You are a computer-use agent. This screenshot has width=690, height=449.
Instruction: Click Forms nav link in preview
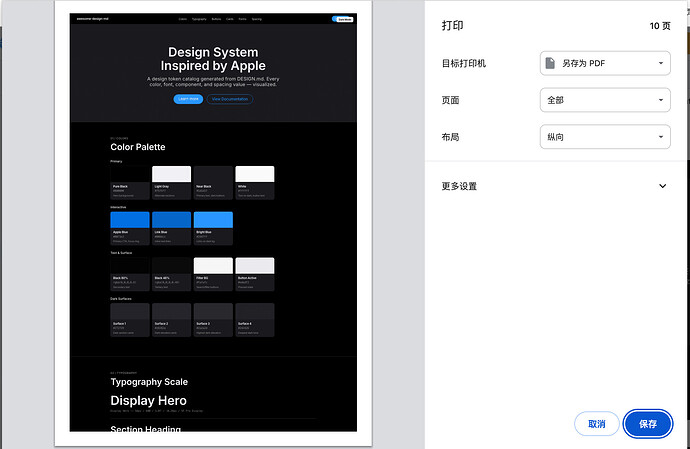click(242, 19)
